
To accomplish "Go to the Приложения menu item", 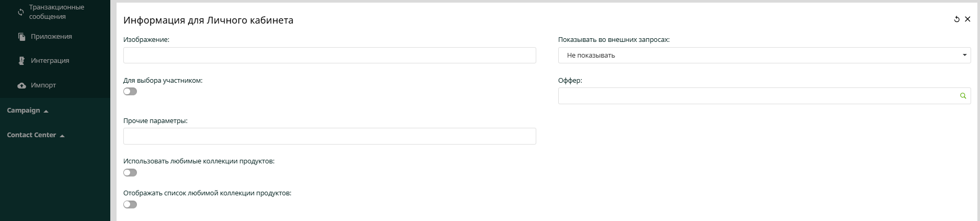I will (51, 37).
